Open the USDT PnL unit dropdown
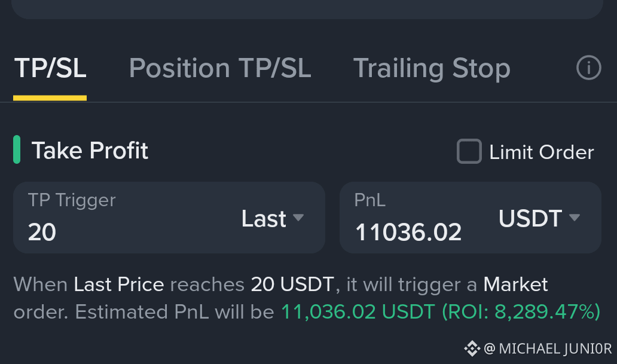This screenshot has height=364, width=617. [539, 218]
